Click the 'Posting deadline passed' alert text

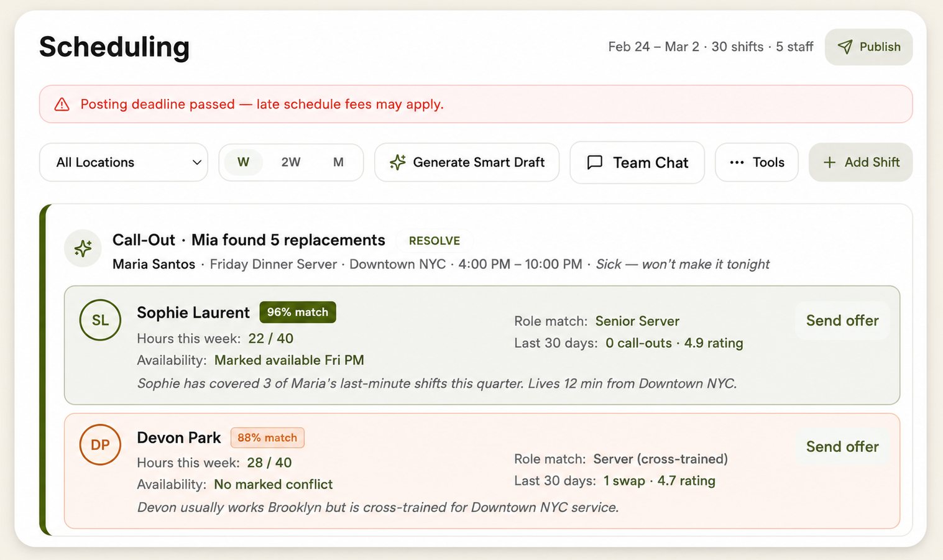pos(262,104)
